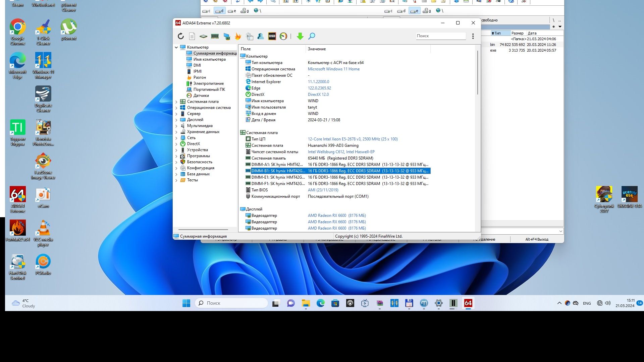Open Hard Disk Sentinel desktop icon
The image size is (644, 362).
point(17,267)
